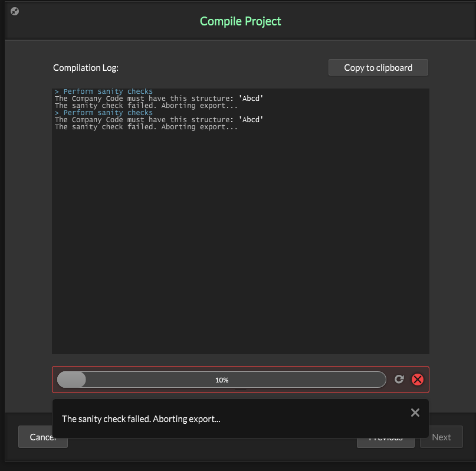Screen dimensions: 476x471
Task: Click the Next button
Action: (x=441, y=437)
